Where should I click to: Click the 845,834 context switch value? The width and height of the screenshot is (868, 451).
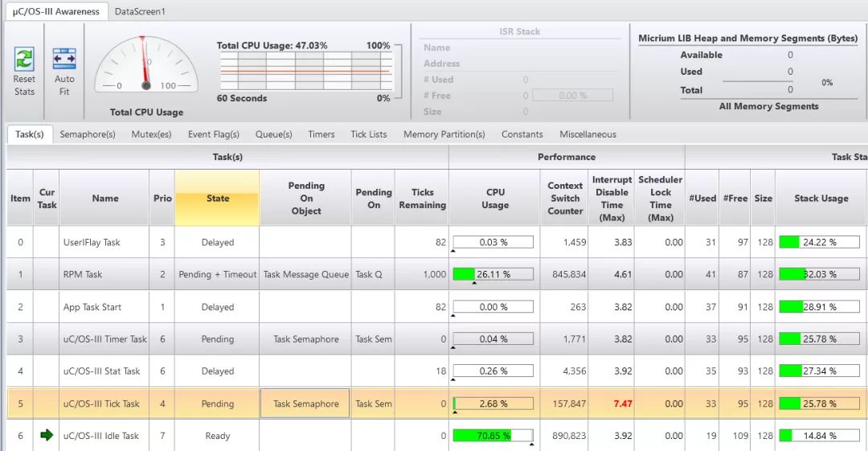(x=568, y=274)
